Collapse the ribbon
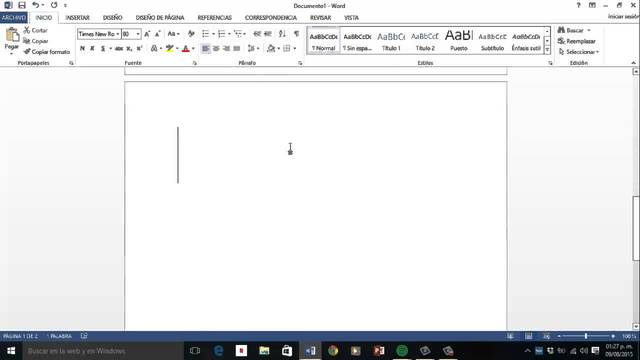Image resolution: width=640 pixels, height=360 pixels. point(633,63)
